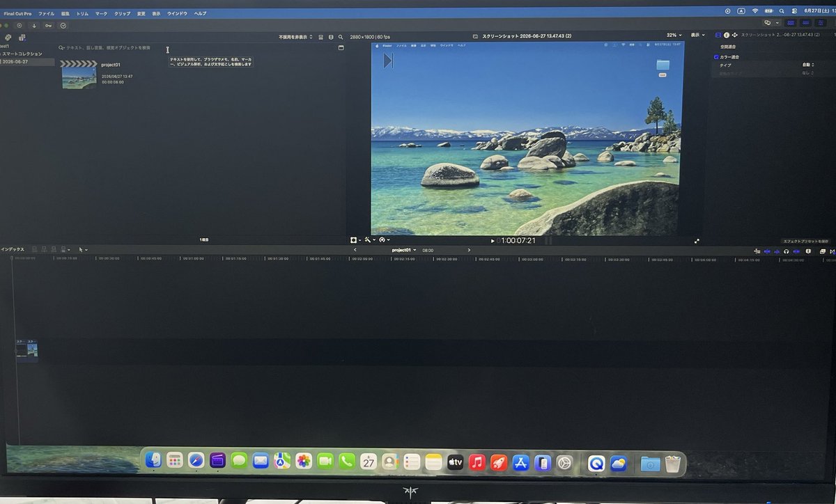The height and width of the screenshot is (504, 836).
Task: Open the ファイル menu
Action: click(46, 13)
